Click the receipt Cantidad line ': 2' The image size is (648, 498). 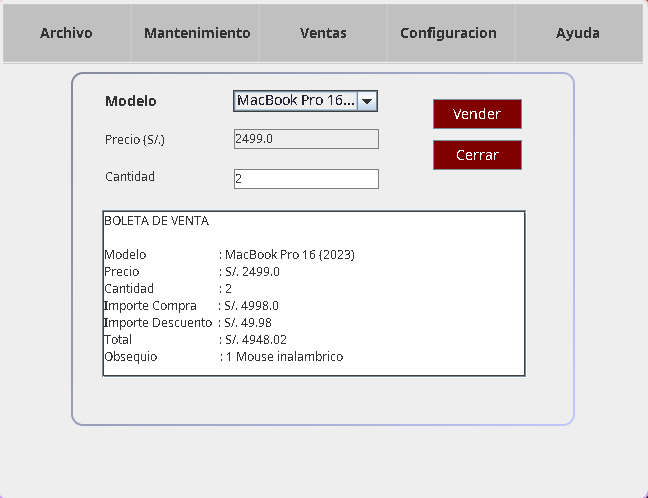point(225,288)
